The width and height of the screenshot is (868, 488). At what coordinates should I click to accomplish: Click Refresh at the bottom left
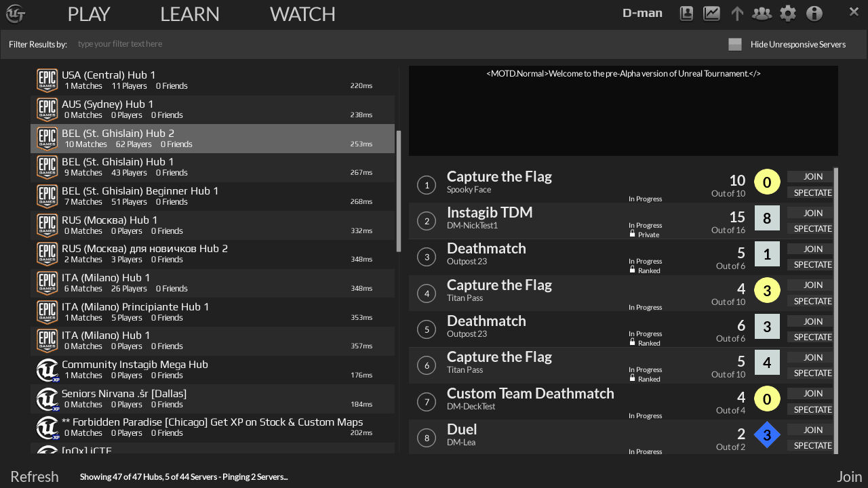pos(35,476)
